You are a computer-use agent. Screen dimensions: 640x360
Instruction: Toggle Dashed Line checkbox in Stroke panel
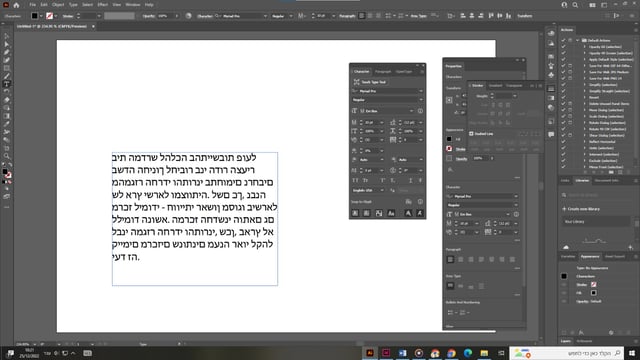[x=471, y=133]
